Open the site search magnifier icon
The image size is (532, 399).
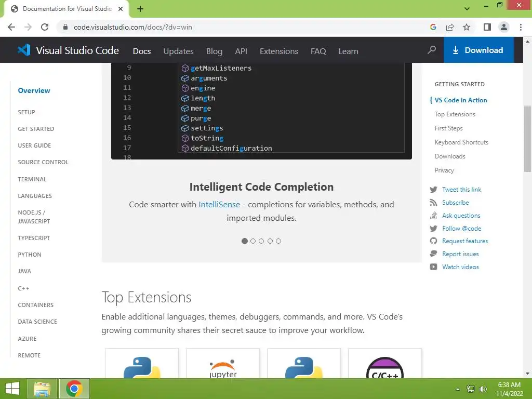point(432,50)
